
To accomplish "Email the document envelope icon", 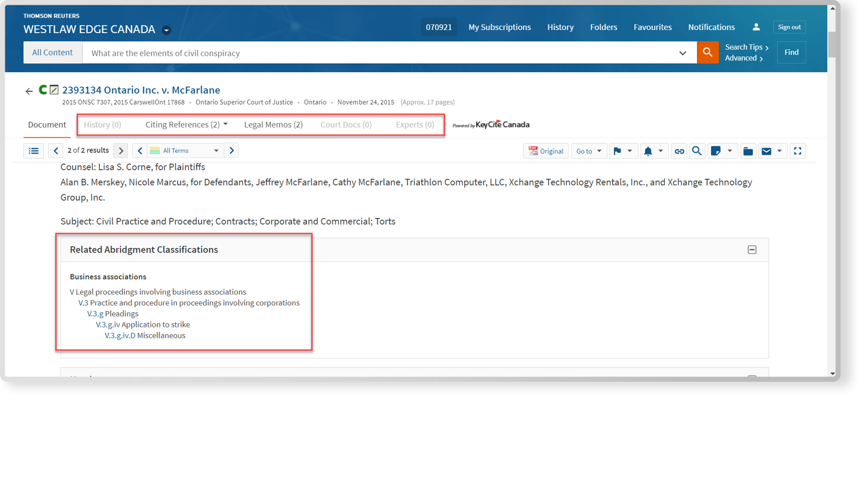I will tap(767, 151).
